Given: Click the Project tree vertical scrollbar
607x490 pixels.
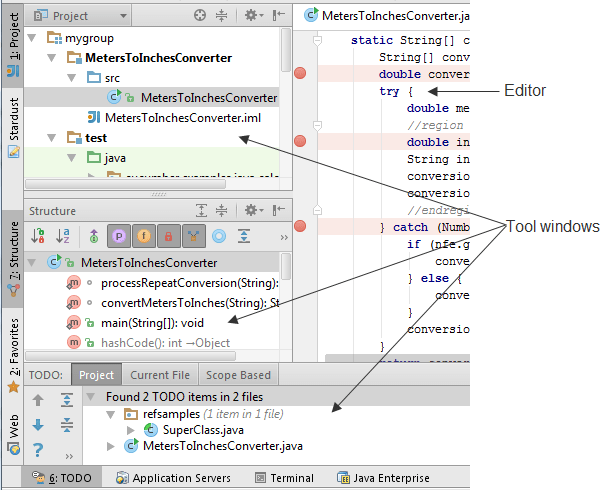Looking at the screenshot, I should 286,60.
